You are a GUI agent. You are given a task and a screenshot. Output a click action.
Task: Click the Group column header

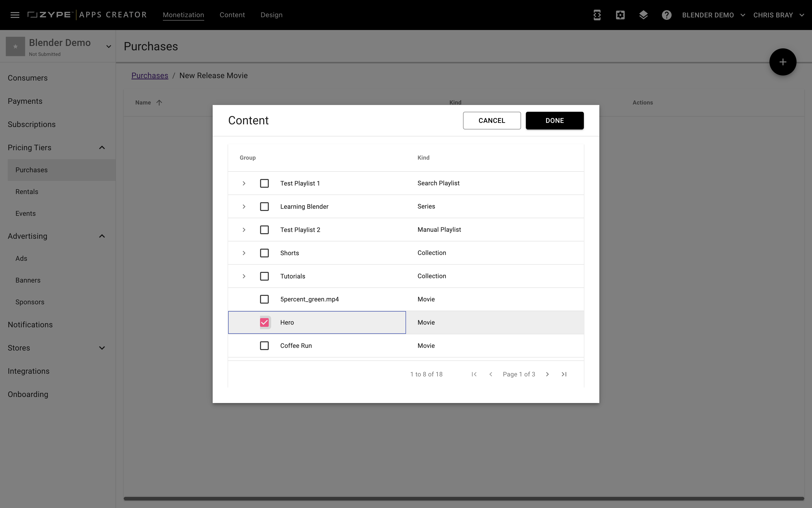(x=248, y=157)
